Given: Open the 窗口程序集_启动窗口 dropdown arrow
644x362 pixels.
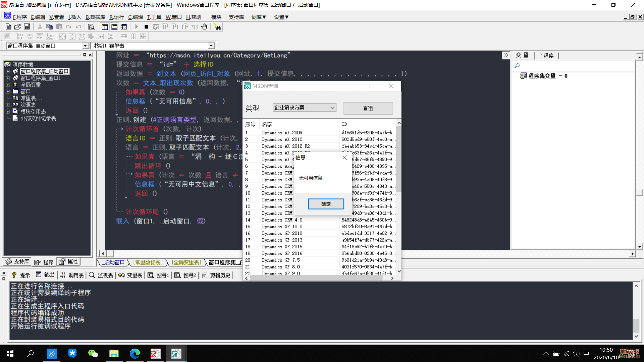Looking at the screenshot, I should (85, 46).
